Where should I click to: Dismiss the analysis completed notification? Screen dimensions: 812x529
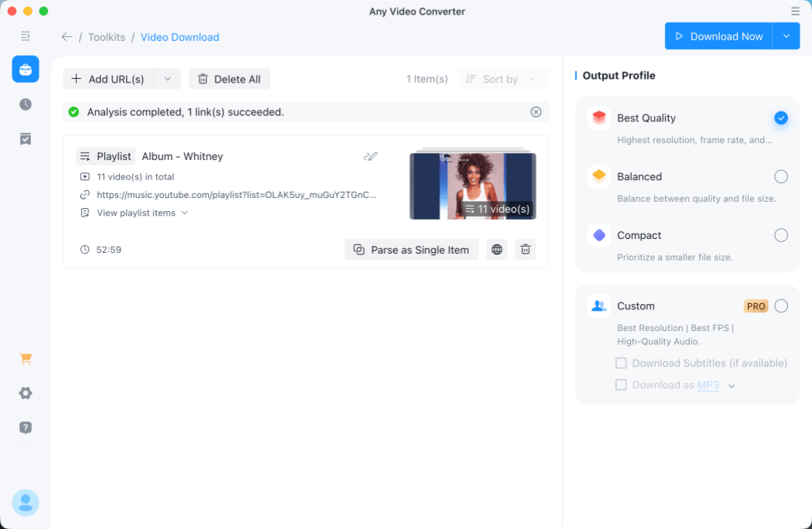(536, 112)
